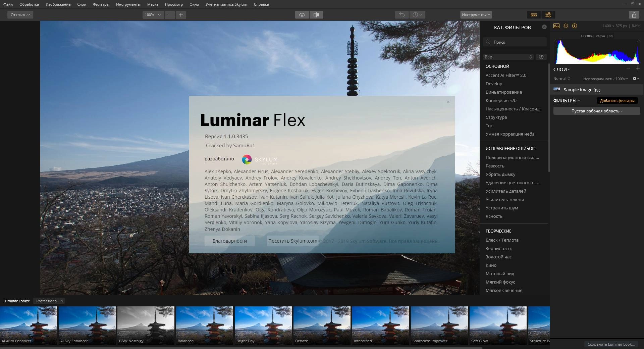Select the Устранить шум filter
The width and height of the screenshot is (644, 349).
pyautogui.click(x=502, y=208)
